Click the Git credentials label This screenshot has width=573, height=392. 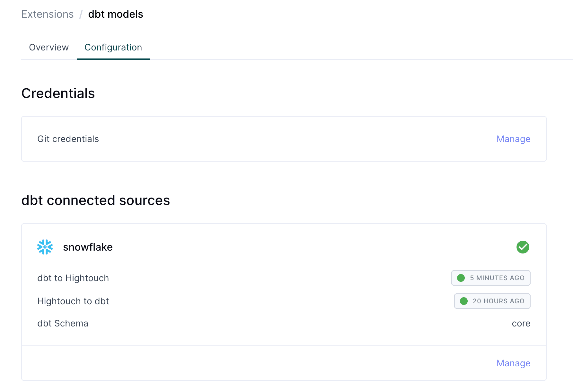point(68,139)
